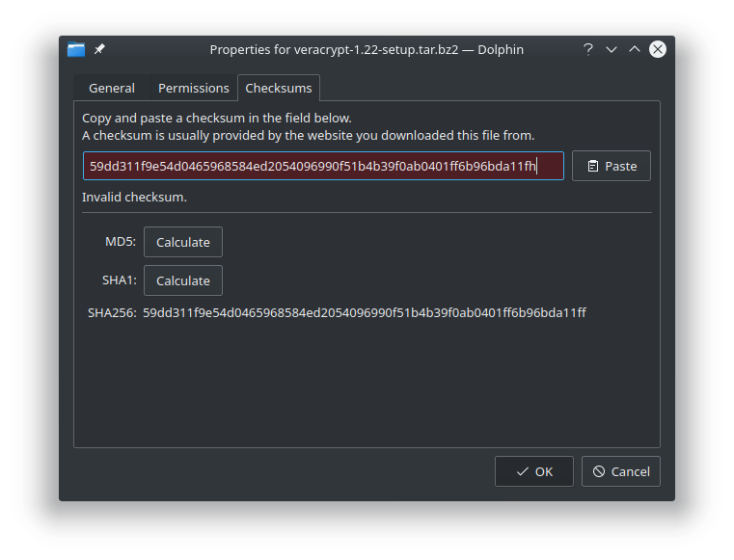Dismiss dialog using Cancel button
This screenshot has width=734, height=560.
coord(621,471)
